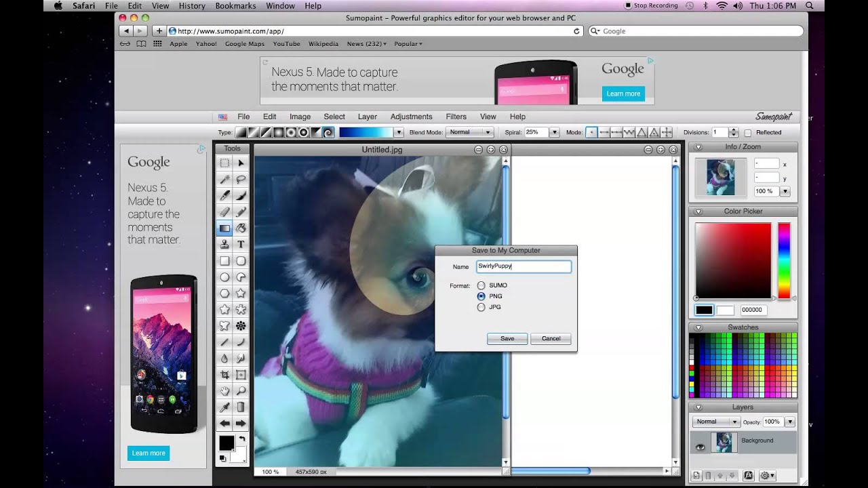Select the Line tool
The image size is (868, 488).
(x=224, y=342)
